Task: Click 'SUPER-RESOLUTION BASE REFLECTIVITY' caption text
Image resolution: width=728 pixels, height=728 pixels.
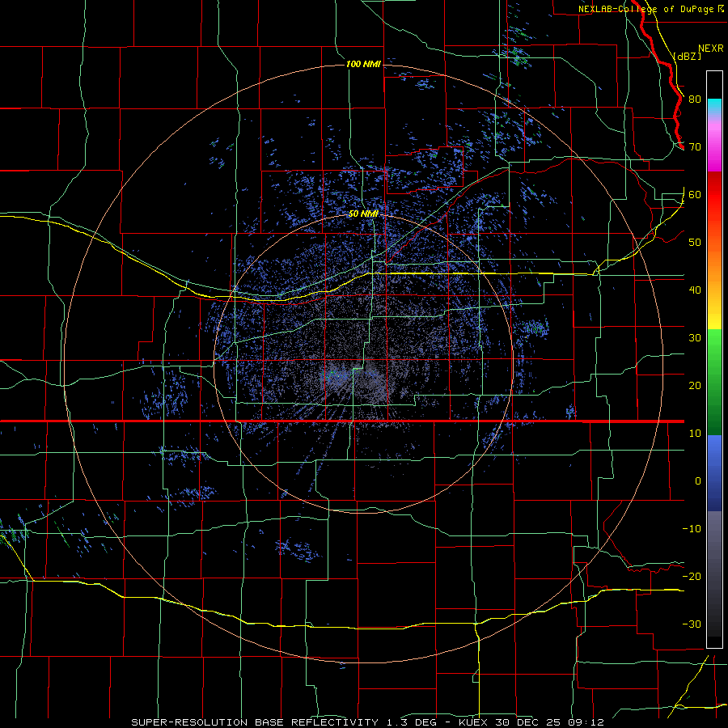Action: coord(255,722)
